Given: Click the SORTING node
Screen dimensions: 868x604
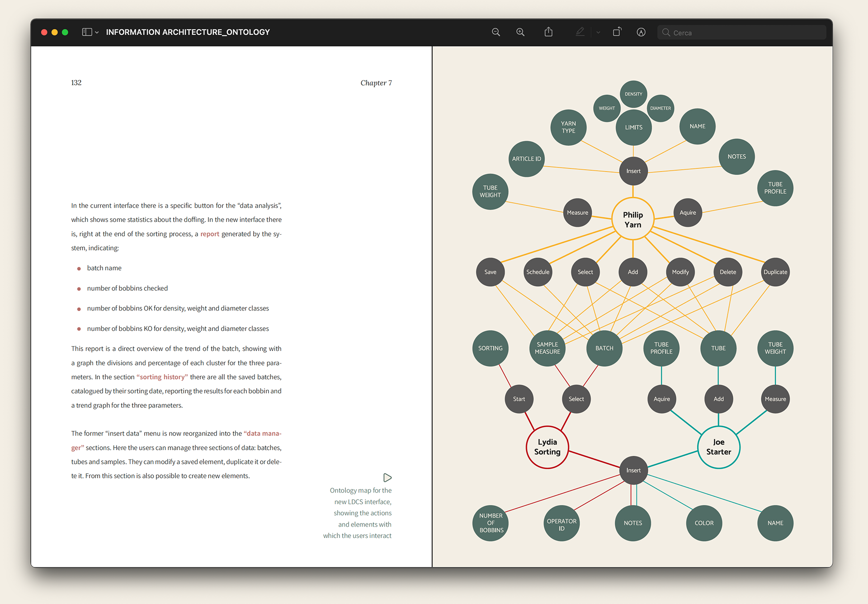Looking at the screenshot, I should click(490, 348).
